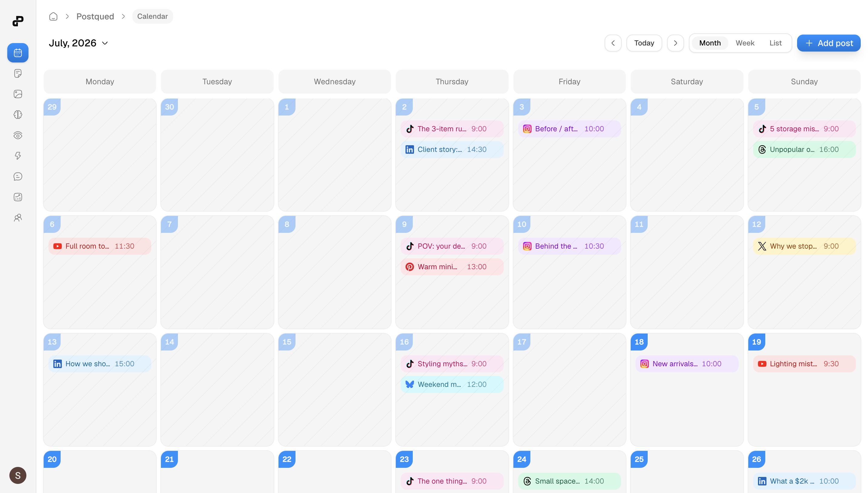Click the home breadcrumb icon
This screenshot has width=868, height=493.
coord(53,16)
